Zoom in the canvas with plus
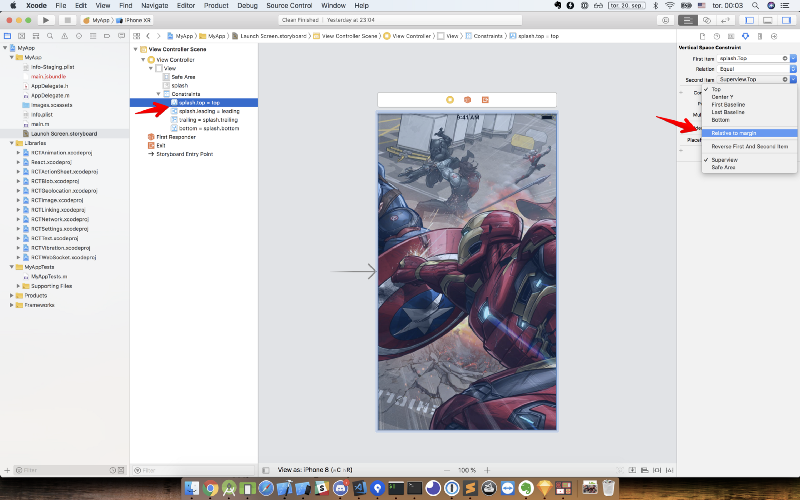This screenshot has width=800, height=500. 487,470
